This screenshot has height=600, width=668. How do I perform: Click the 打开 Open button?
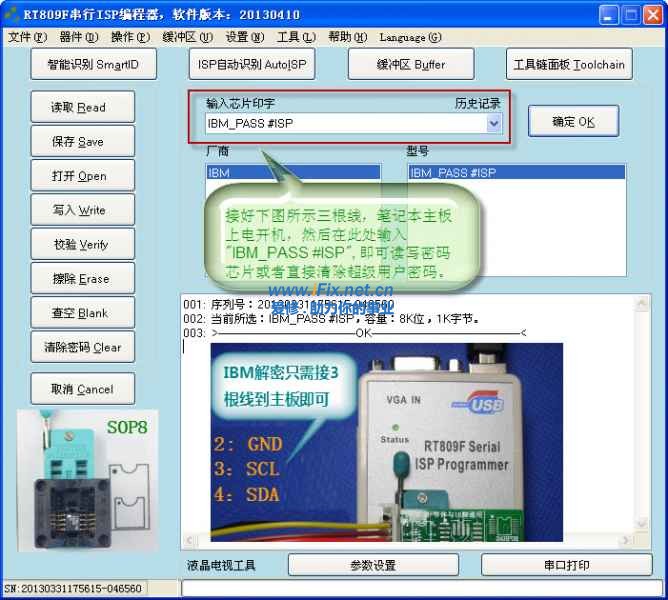click(83, 175)
